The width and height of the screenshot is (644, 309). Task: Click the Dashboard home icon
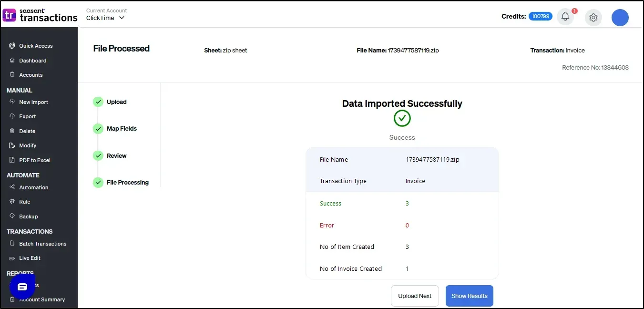(x=12, y=61)
